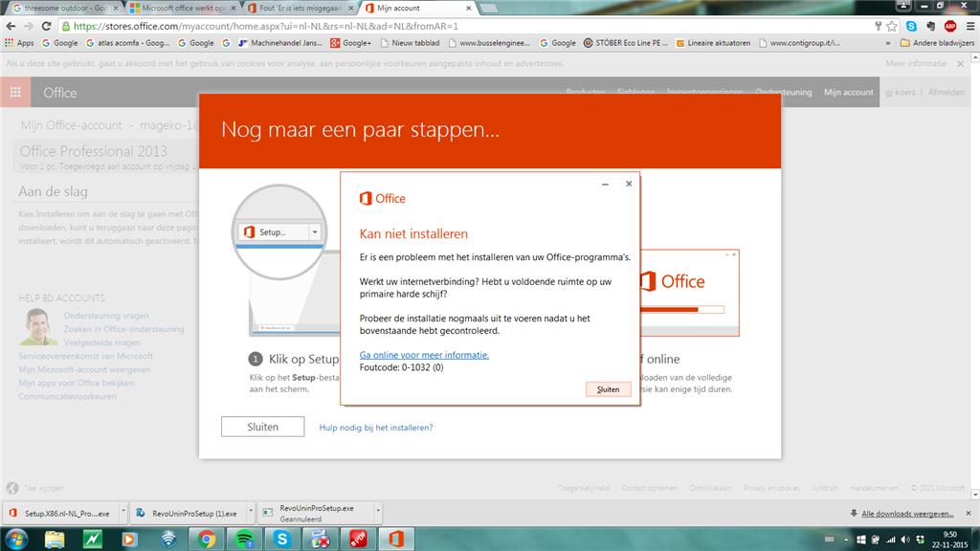This screenshot has width=980, height=551.
Task: Open 'Veelgestelde vragen' link
Action: 101,342
